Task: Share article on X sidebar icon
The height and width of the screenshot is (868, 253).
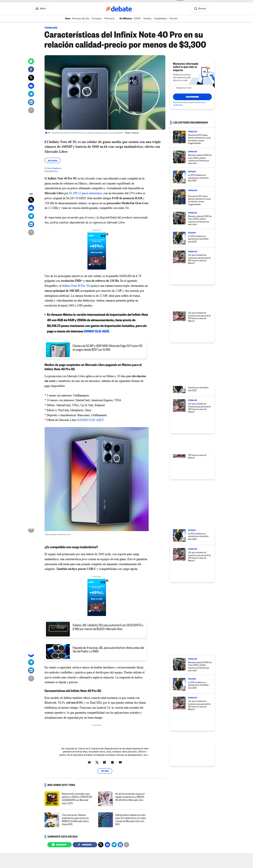Action: [31, 78]
